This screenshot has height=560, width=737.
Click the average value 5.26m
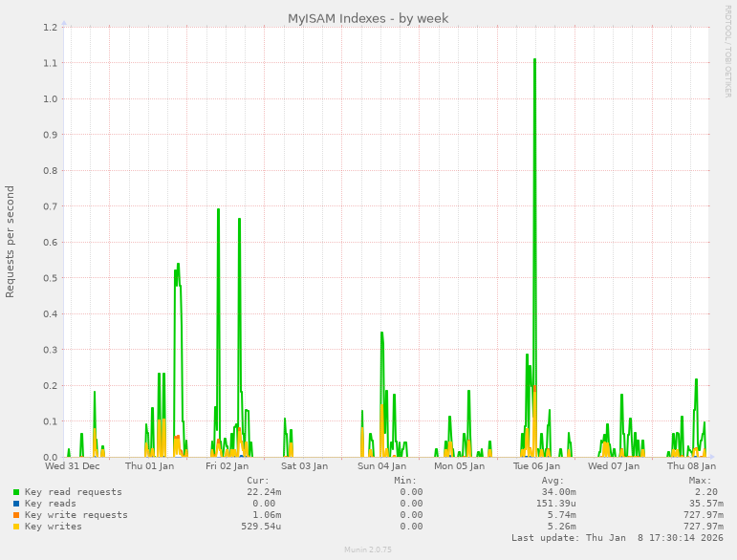pyautogui.click(x=561, y=527)
